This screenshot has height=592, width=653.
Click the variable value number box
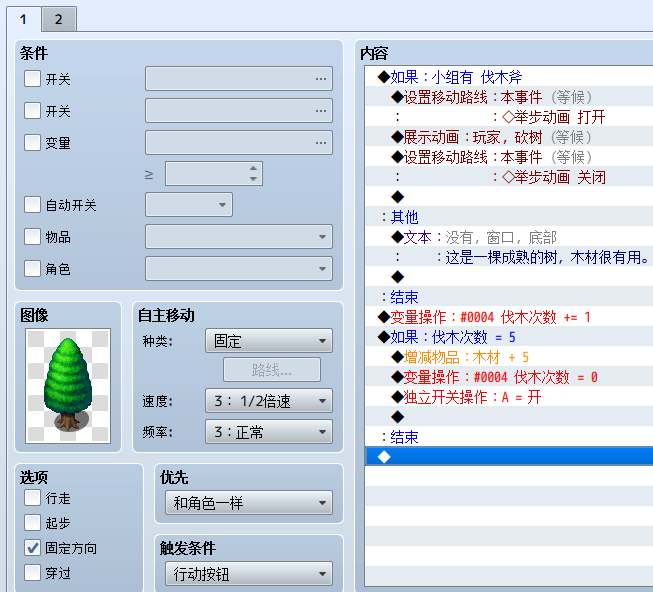[214, 174]
